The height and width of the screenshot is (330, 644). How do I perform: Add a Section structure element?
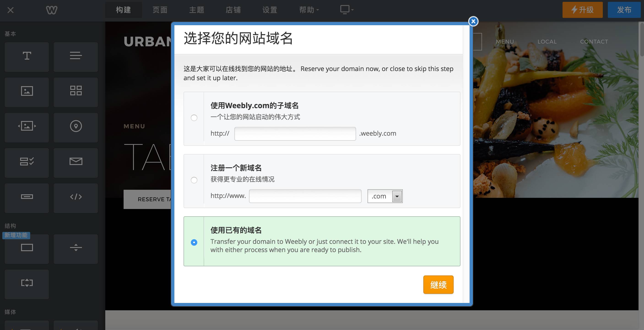pos(27,249)
